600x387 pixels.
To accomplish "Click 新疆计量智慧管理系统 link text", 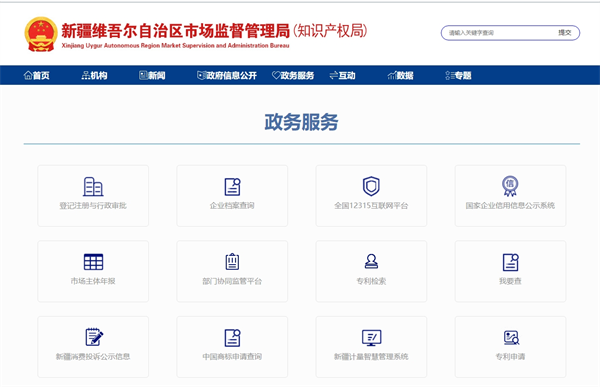I will click(x=371, y=356).
